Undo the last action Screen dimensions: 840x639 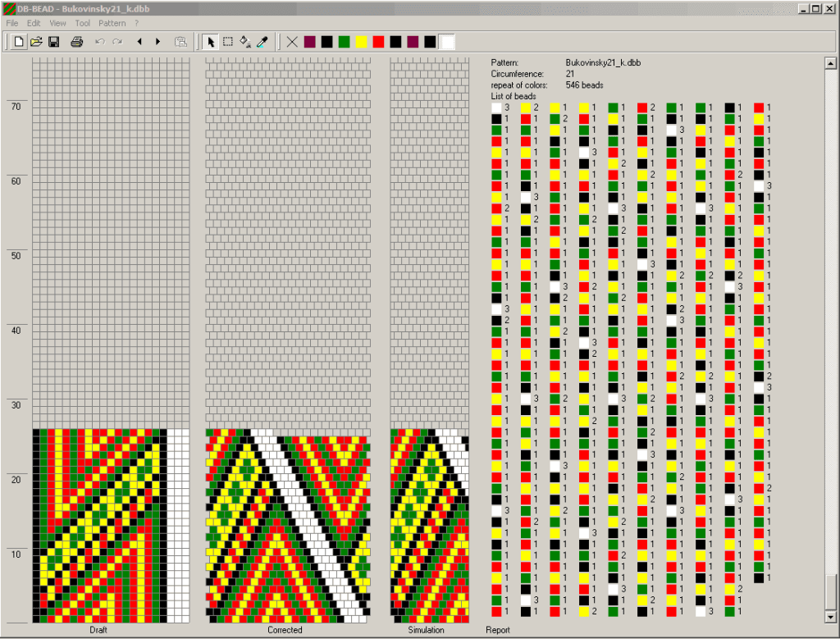(x=99, y=42)
